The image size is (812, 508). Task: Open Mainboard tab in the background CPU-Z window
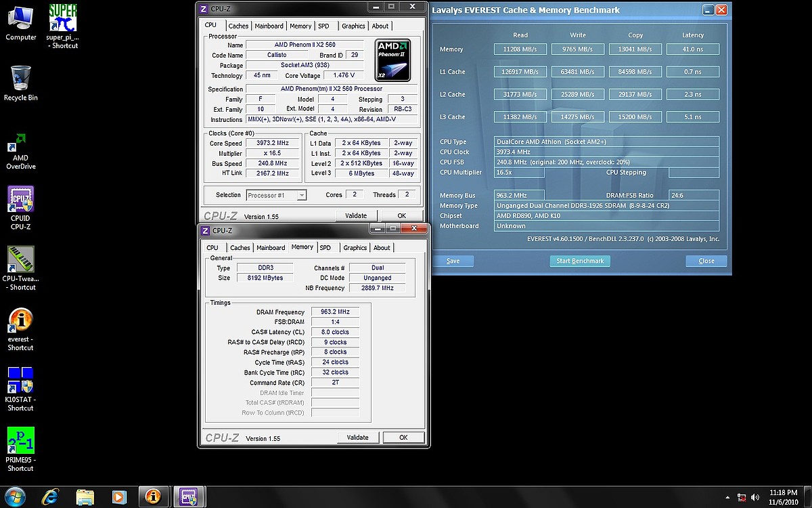tap(269, 26)
